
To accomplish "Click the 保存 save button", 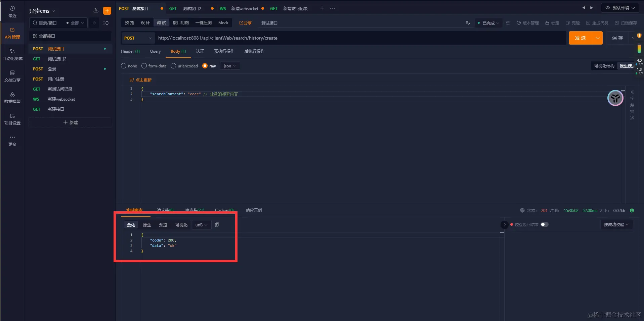I will pyautogui.click(x=617, y=38).
